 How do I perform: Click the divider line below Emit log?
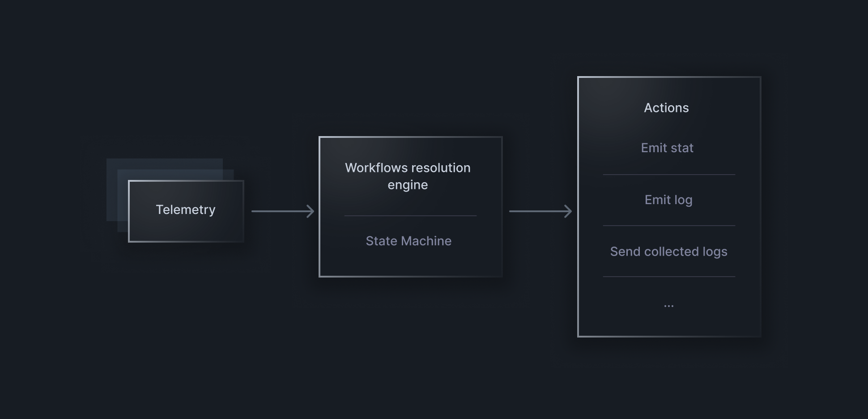click(668, 226)
